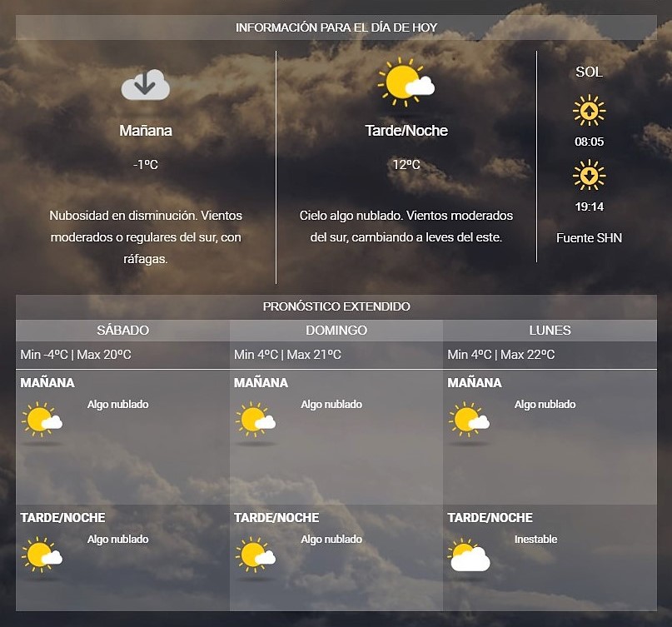Screen dimensions: 672x627
Task: Click the Nubosidad en disminución description
Action: pyautogui.click(x=146, y=237)
